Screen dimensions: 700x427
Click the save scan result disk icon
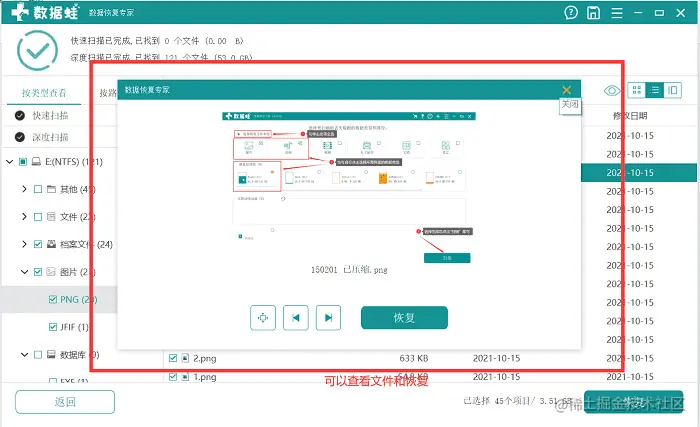click(x=593, y=13)
